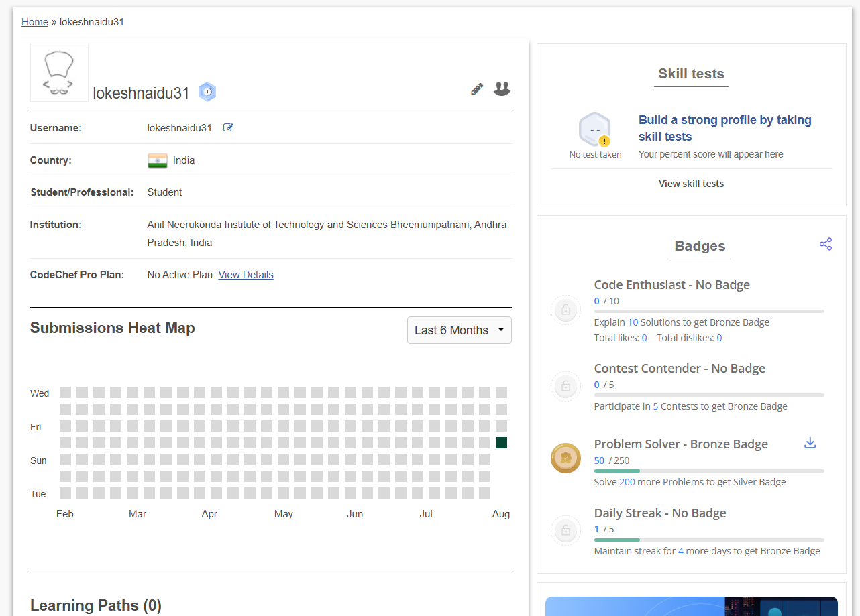
Task: Click the Total likes: 0 text
Action: [x=621, y=338]
